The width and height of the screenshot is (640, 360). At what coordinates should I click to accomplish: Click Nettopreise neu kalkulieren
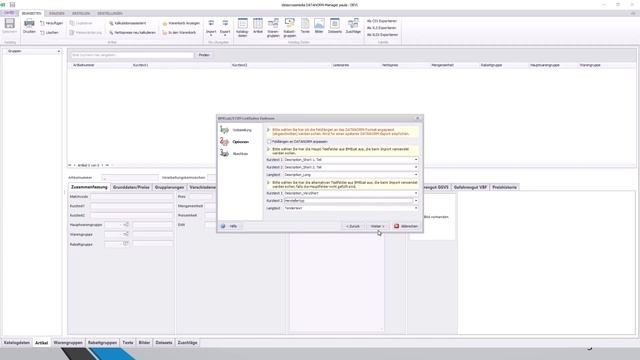pyautogui.click(x=132, y=32)
